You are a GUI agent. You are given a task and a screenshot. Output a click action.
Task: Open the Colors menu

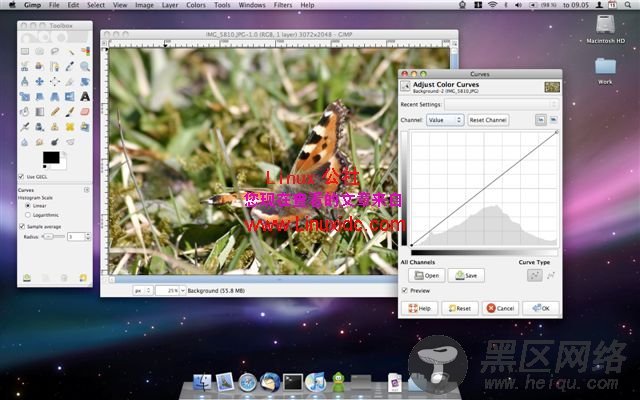point(196,5)
